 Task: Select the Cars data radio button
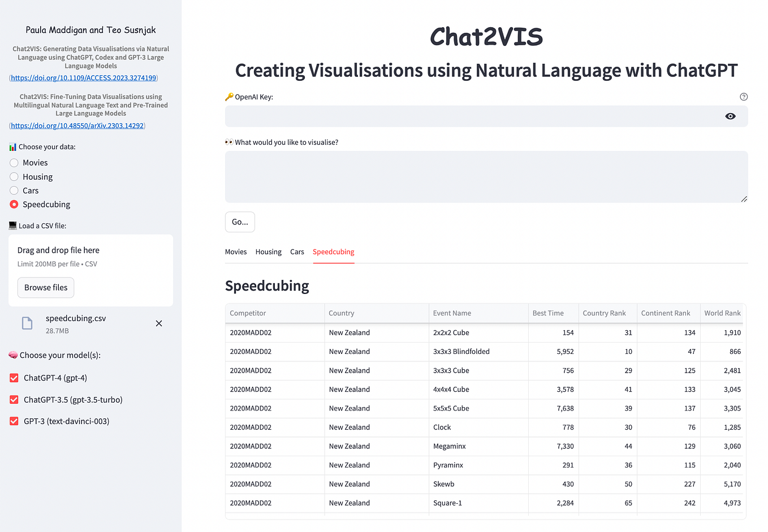point(14,191)
